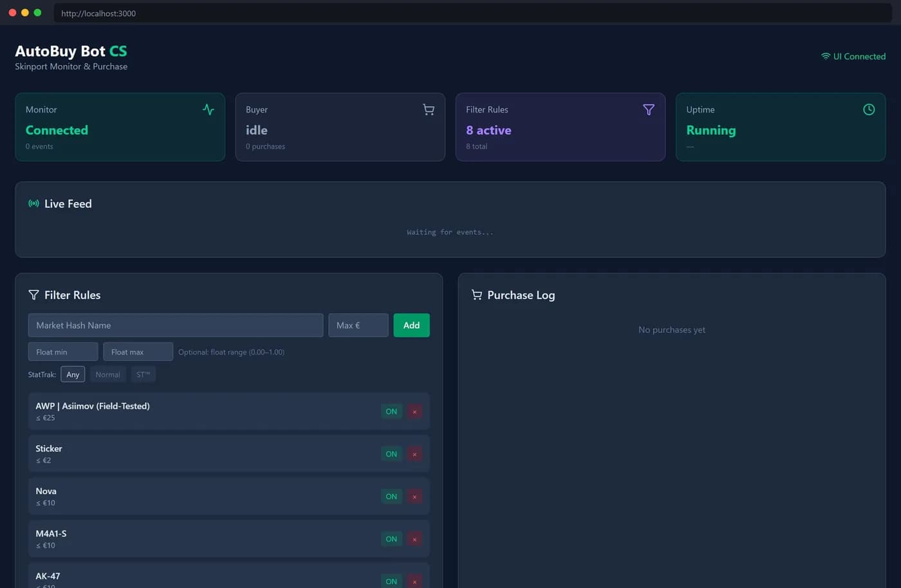Click the Sticker rule name
Viewport: 901px width, 588px height.
coord(49,448)
